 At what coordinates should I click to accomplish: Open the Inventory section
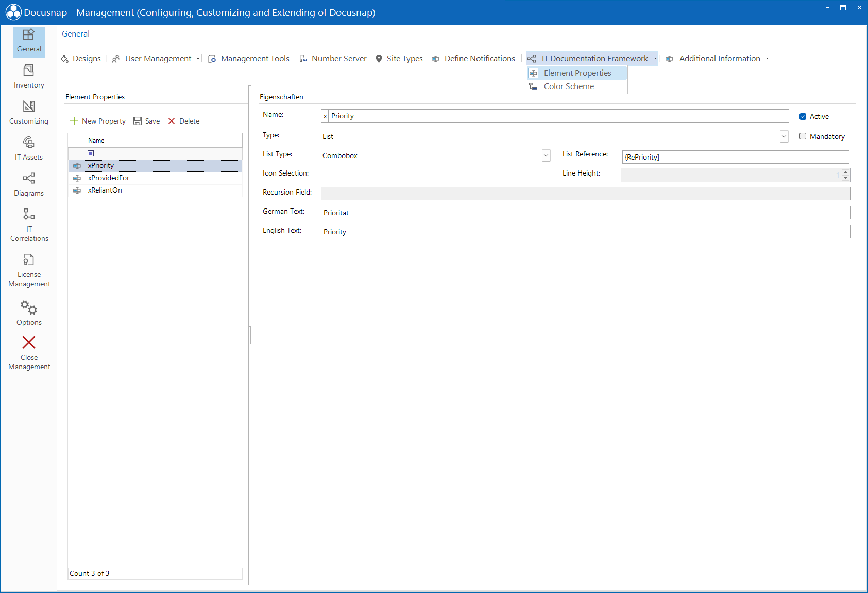coord(29,77)
